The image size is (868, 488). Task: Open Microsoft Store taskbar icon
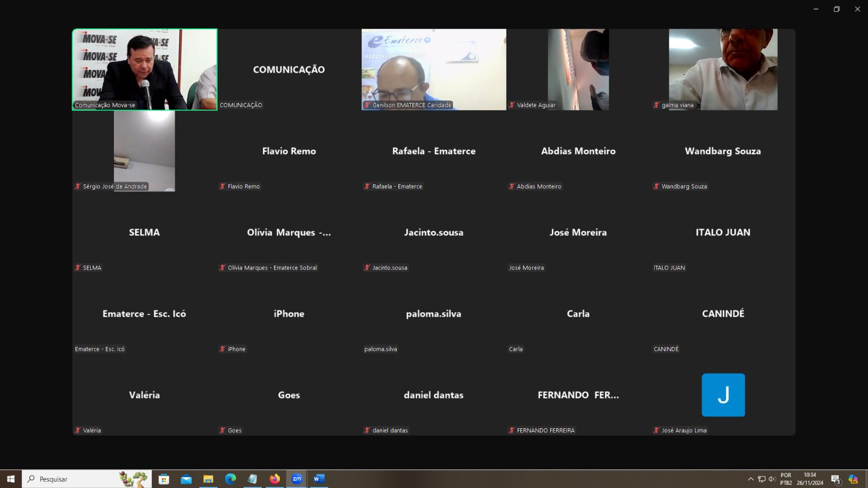[164, 479]
